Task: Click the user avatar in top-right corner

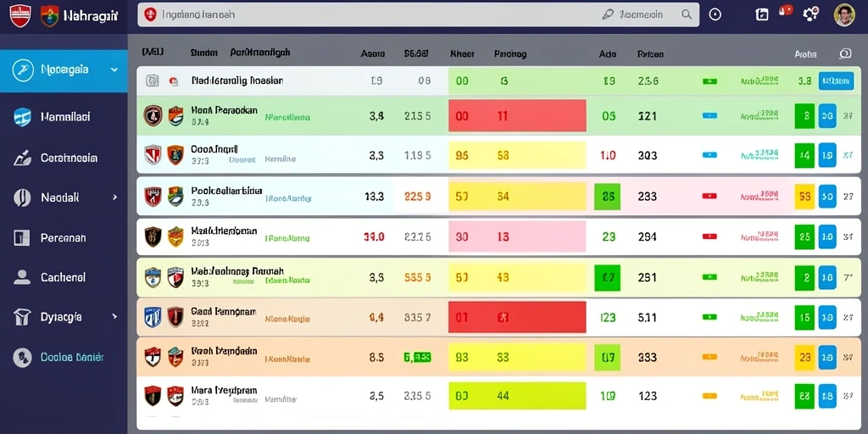Action: point(844,15)
